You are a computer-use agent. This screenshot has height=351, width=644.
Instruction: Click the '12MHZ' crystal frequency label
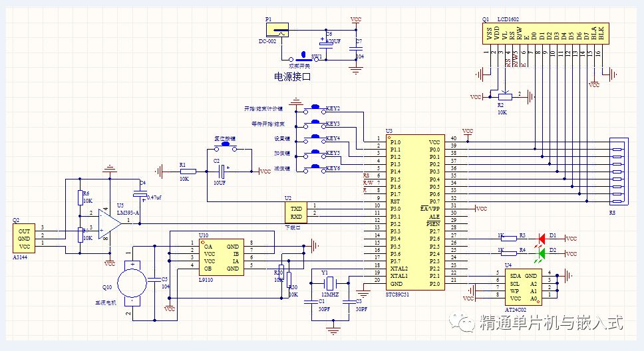coord(330,294)
